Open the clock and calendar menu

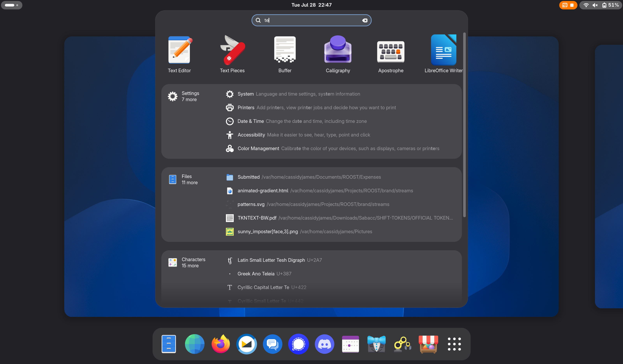tap(312, 5)
